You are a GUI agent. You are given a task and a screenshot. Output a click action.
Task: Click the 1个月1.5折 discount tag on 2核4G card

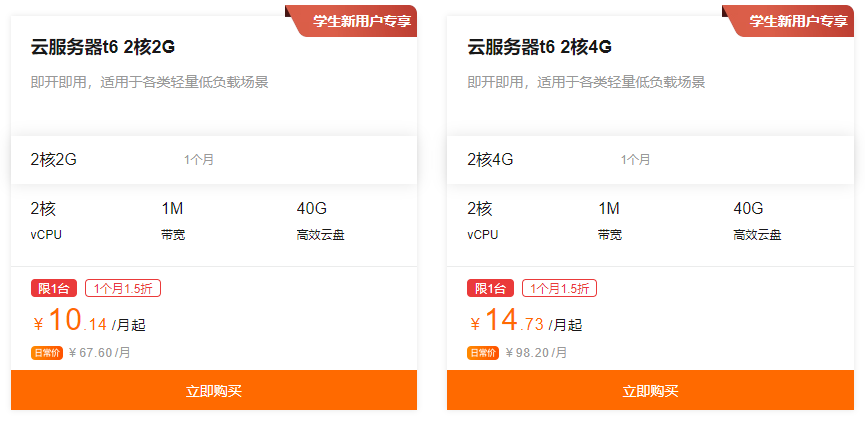tap(559, 289)
